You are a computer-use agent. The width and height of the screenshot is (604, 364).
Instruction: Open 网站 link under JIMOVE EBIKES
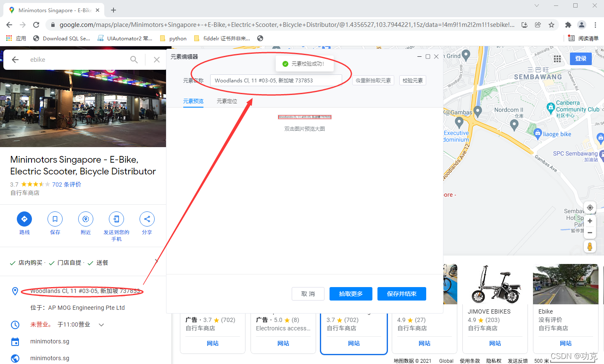point(495,343)
